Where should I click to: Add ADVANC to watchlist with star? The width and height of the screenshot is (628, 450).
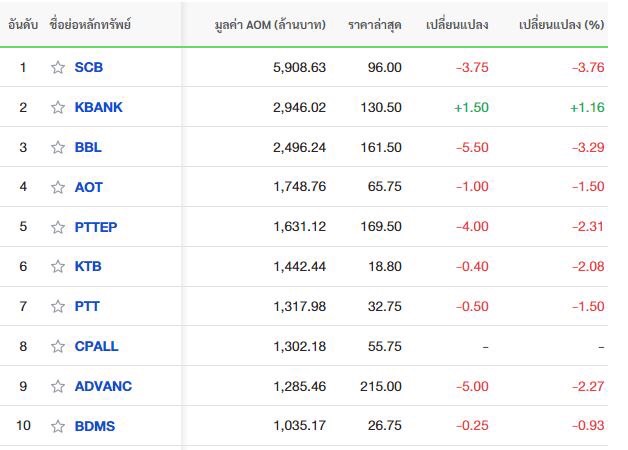point(58,386)
